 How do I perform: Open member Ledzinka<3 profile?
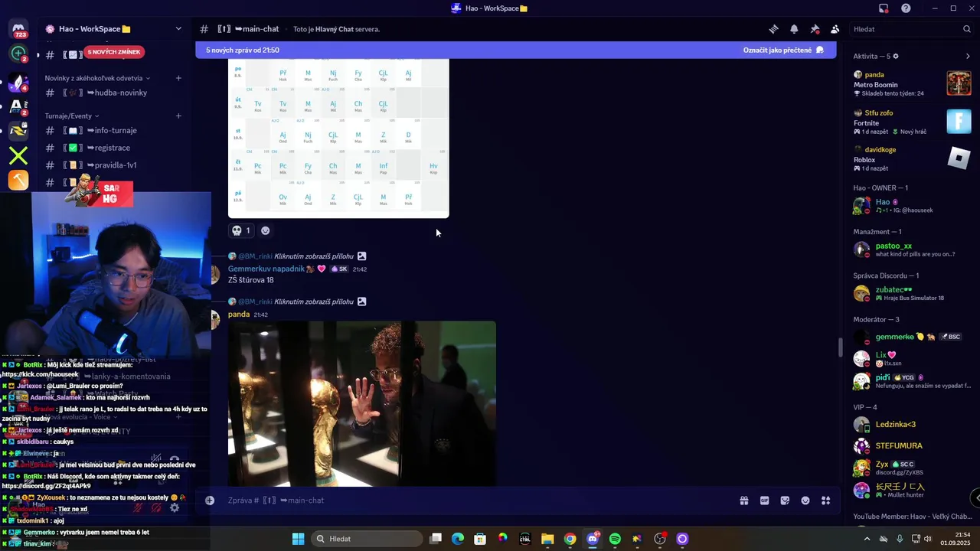click(x=912, y=425)
